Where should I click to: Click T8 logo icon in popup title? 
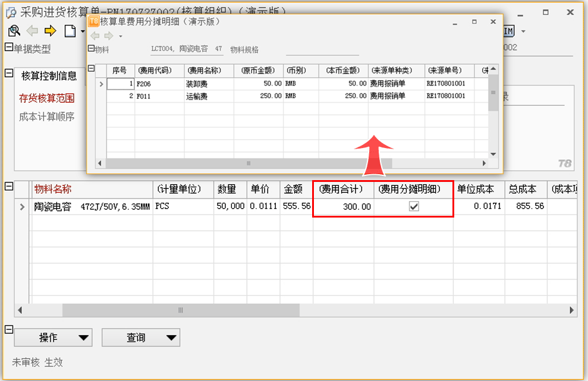click(x=93, y=21)
